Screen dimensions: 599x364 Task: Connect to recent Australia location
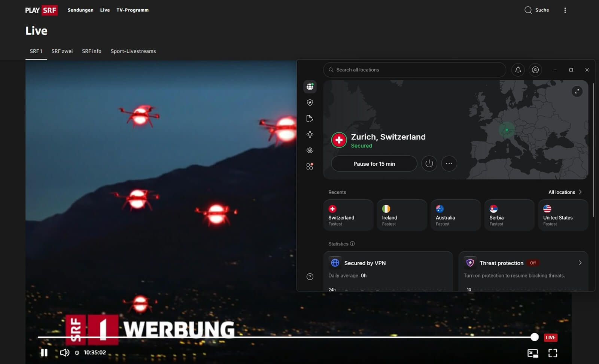456,215
